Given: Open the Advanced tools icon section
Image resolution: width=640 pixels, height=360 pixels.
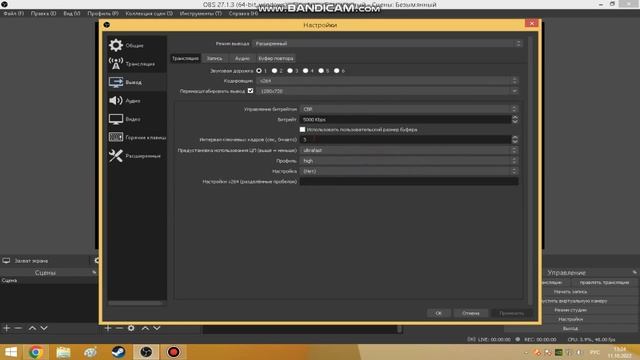Looking at the screenshot, I should click(x=116, y=156).
